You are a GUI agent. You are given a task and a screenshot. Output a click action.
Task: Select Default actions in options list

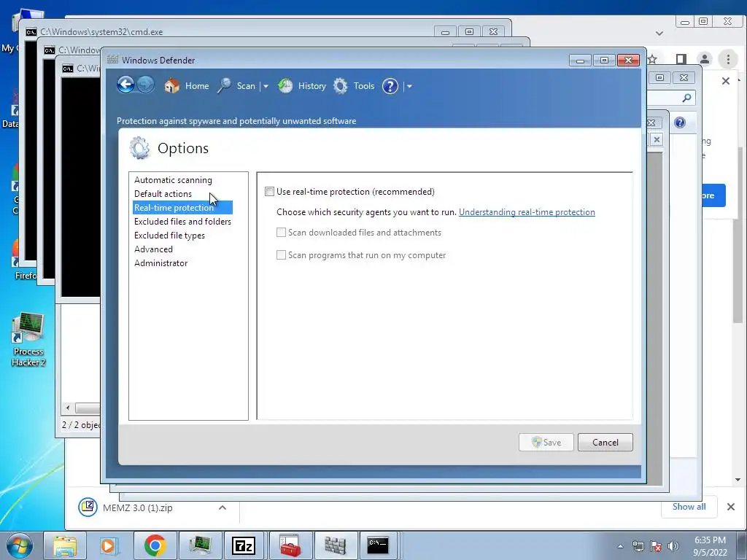[163, 194]
